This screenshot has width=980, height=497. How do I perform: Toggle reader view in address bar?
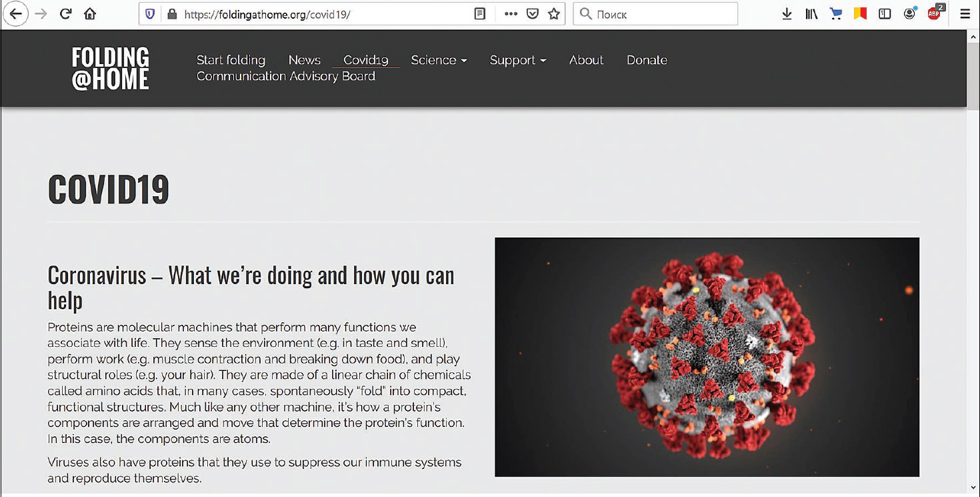479,14
